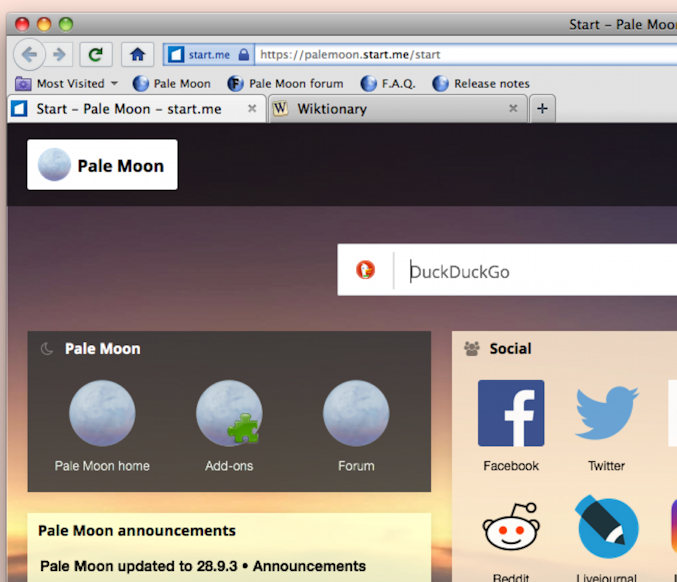Open the Twitter tile
The height and width of the screenshot is (582, 677).
[606, 426]
